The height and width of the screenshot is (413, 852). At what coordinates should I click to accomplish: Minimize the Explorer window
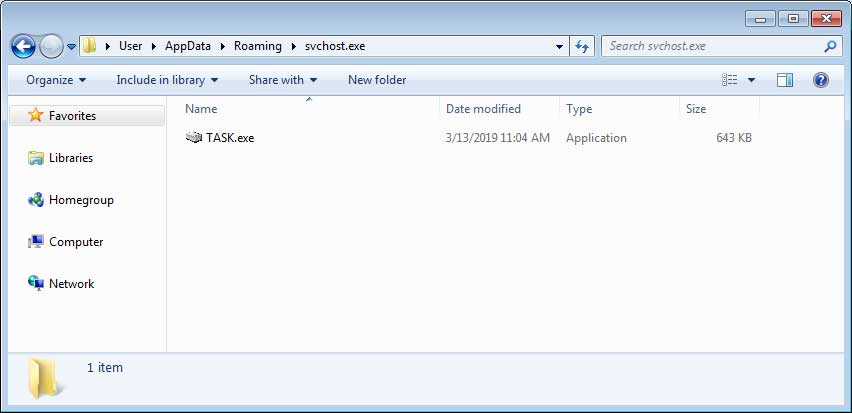tap(760, 18)
